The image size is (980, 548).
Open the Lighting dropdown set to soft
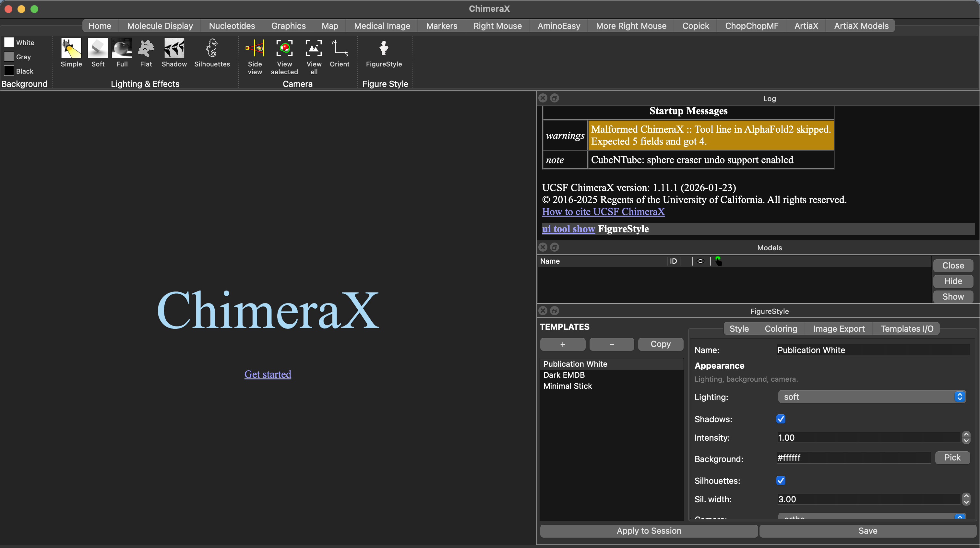click(872, 397)
